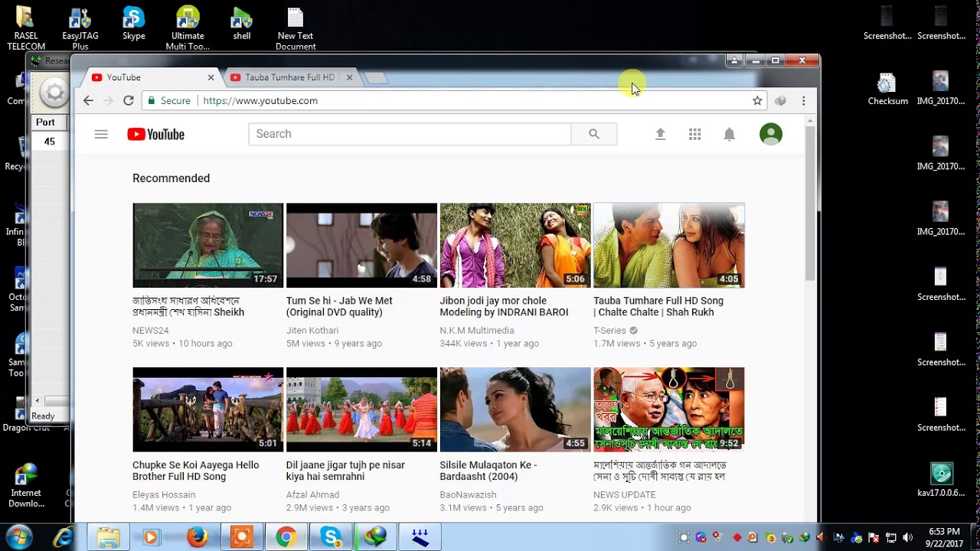Open the Skype desktop shortcut

(x=134, y=24)
